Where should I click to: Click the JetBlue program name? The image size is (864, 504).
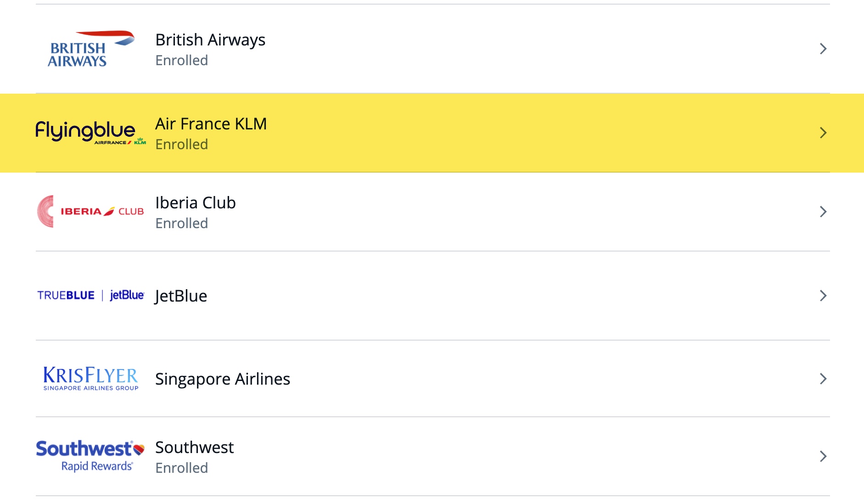click(x=181, y=296)
